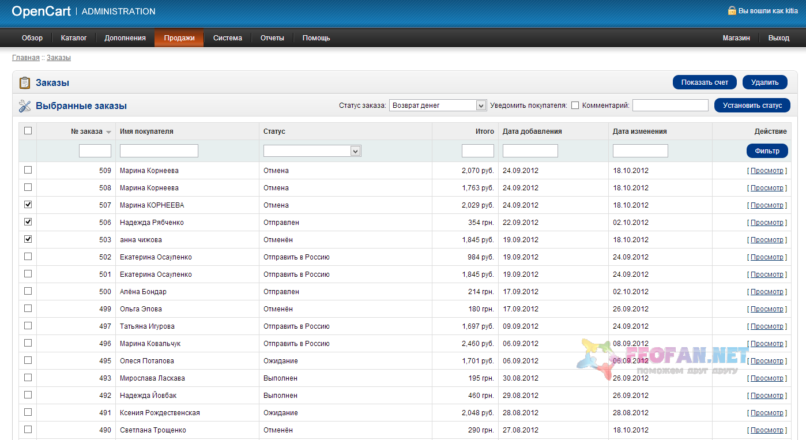Click customer name Надежда Рябченко

(152, 223)
